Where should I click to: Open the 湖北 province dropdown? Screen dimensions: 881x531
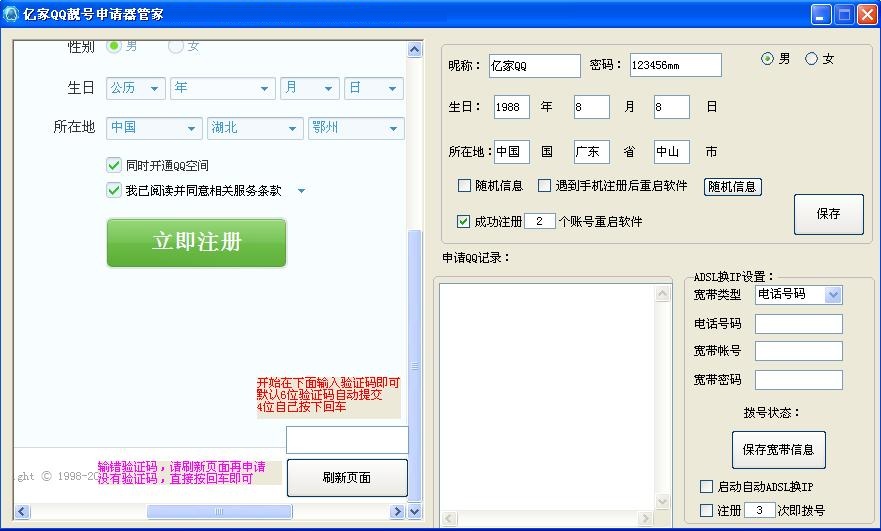[x=254, y=128]
